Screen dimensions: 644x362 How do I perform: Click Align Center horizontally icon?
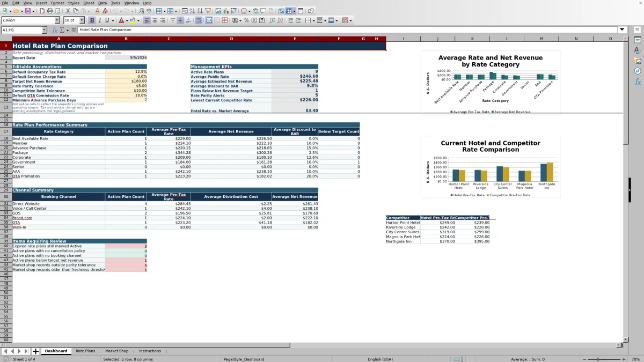(155, 20)
